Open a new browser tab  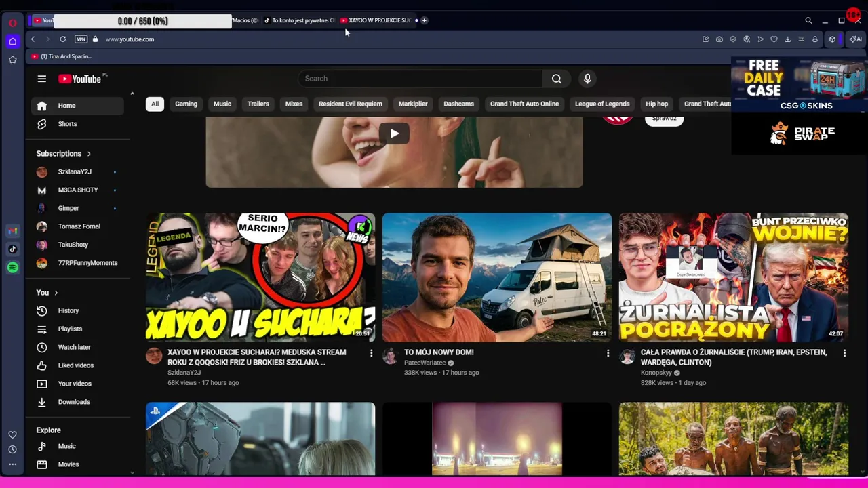coord(424,20)
